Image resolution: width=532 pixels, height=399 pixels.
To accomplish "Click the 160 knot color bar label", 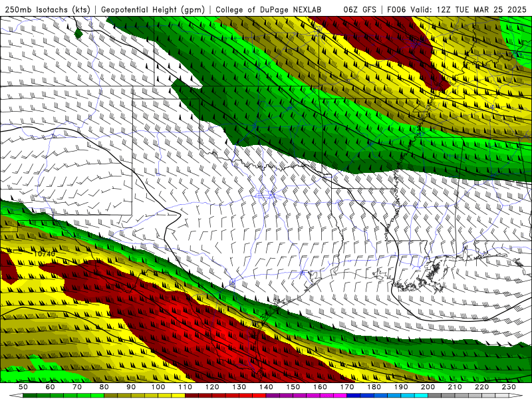I will tap(320, 387).
